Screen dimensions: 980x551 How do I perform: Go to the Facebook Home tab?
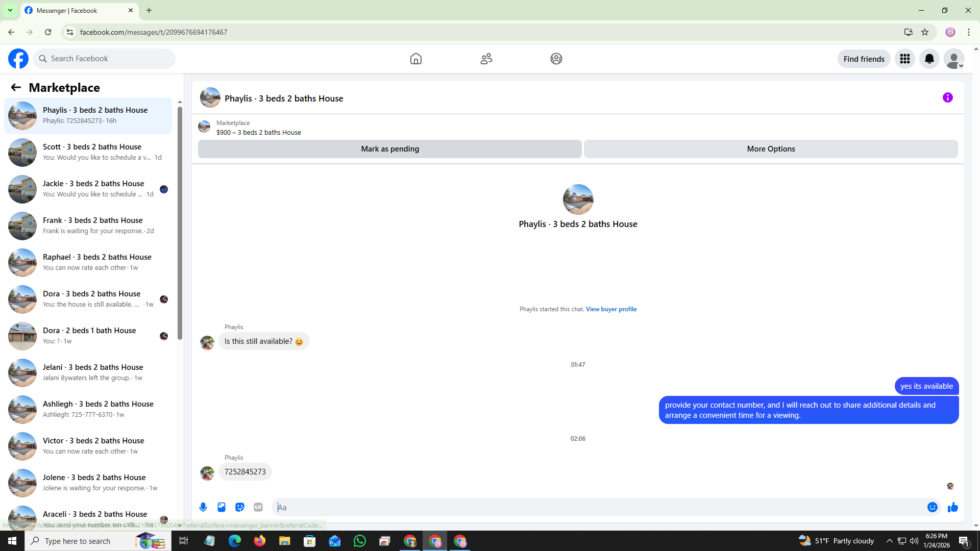415,59
